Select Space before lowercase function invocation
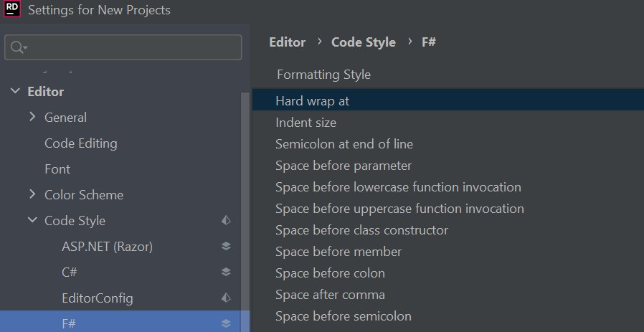Viewport: 644px width, 332px height. tap(399, 187)
